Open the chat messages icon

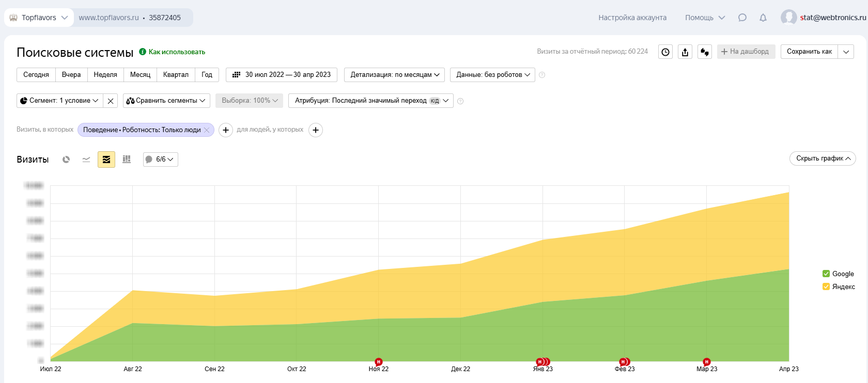click(742, 18)
